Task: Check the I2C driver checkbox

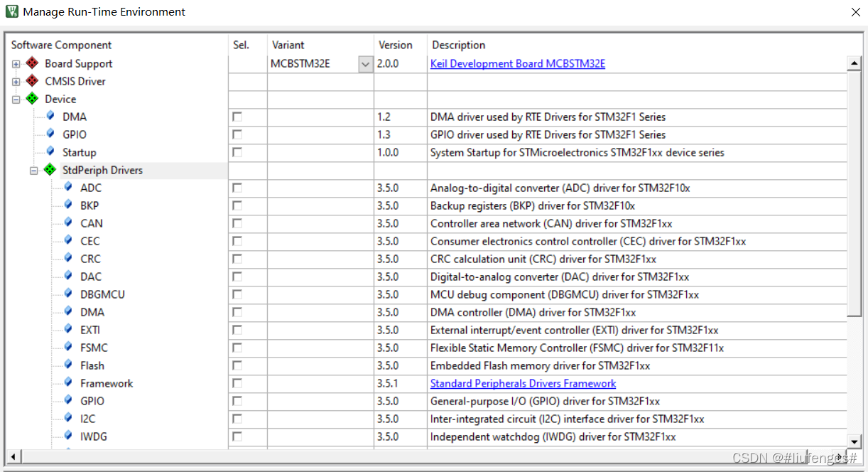Action: pos(237,419)
